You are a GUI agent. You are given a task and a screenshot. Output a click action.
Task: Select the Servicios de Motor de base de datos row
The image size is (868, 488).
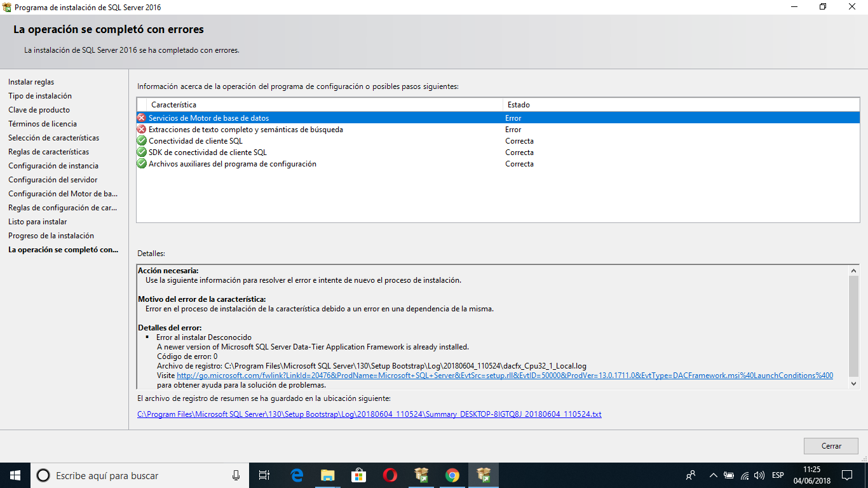pyautogui.click(x=498, y=118)
